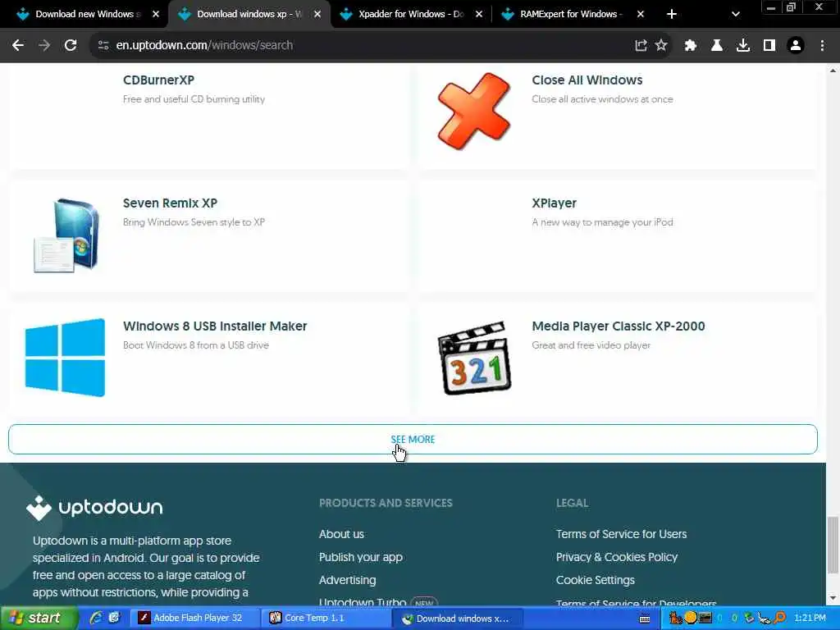Select the Download windows xp tab

click(x=249, y=15)
